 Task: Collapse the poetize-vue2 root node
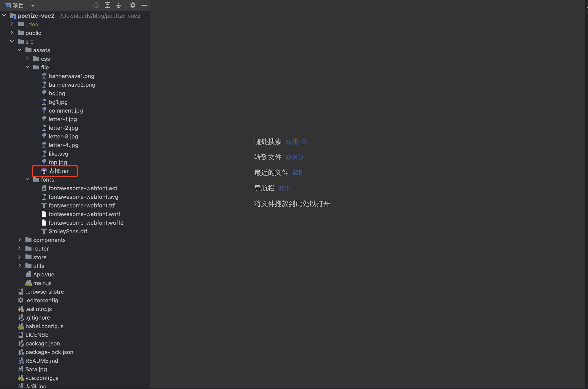click(4, 15)
